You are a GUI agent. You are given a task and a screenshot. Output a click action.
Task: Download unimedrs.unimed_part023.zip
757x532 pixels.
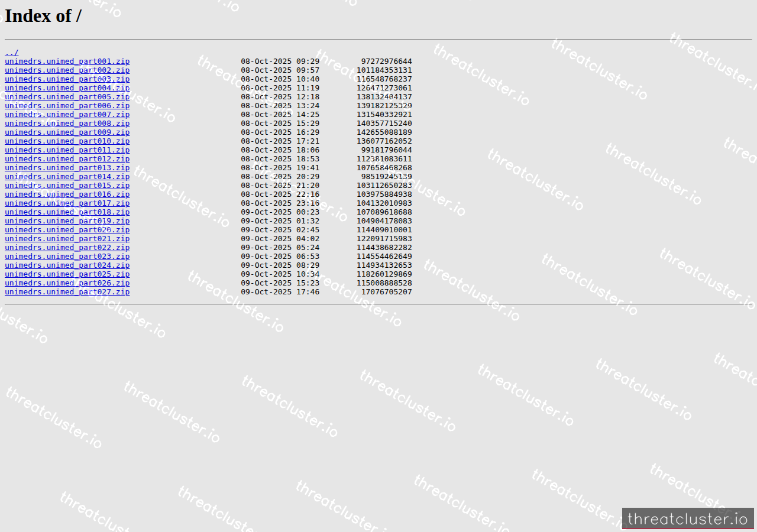click(67, 257)
